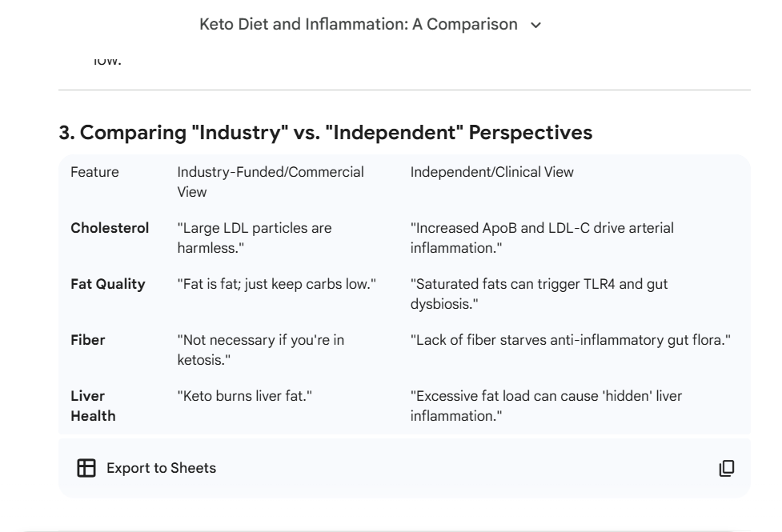Click the cell about ApoB and LDL-C
The width and height of the screenshot is (782, 532).
(542, 238)
